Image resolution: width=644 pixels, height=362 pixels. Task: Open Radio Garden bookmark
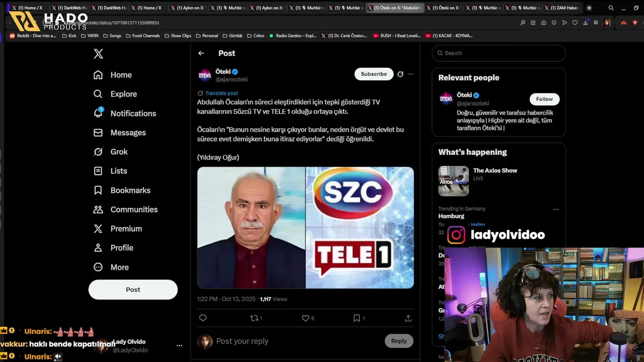(293, 36)
